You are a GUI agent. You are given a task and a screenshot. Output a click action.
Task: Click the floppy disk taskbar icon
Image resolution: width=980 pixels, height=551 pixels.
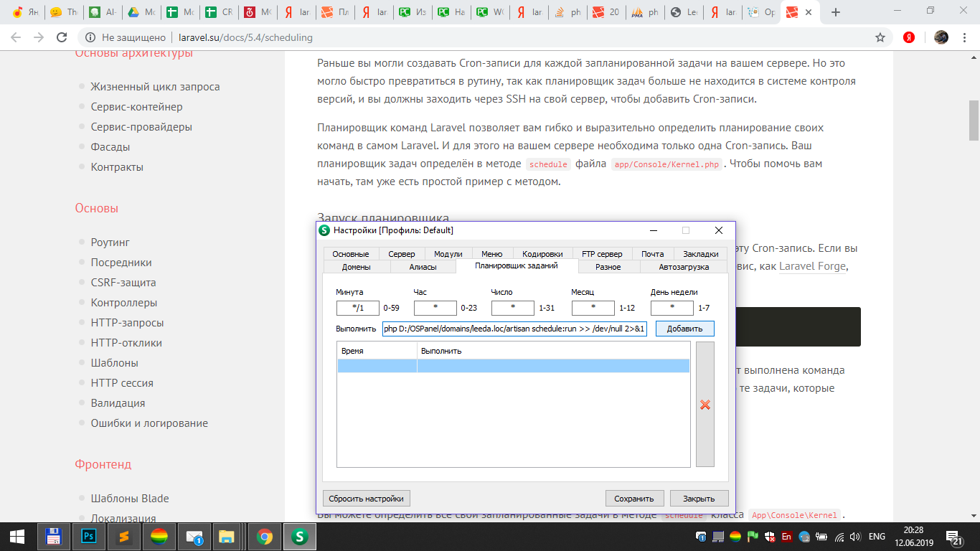(x=53, y=536)
